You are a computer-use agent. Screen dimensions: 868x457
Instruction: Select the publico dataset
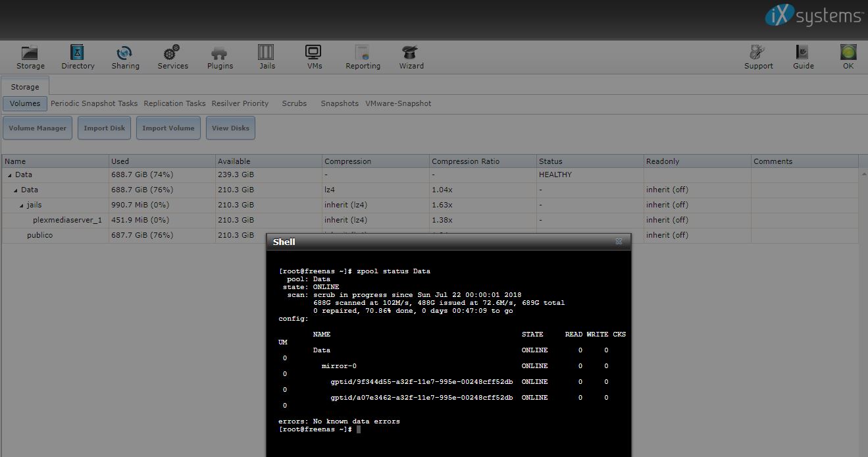pos(39,235)
